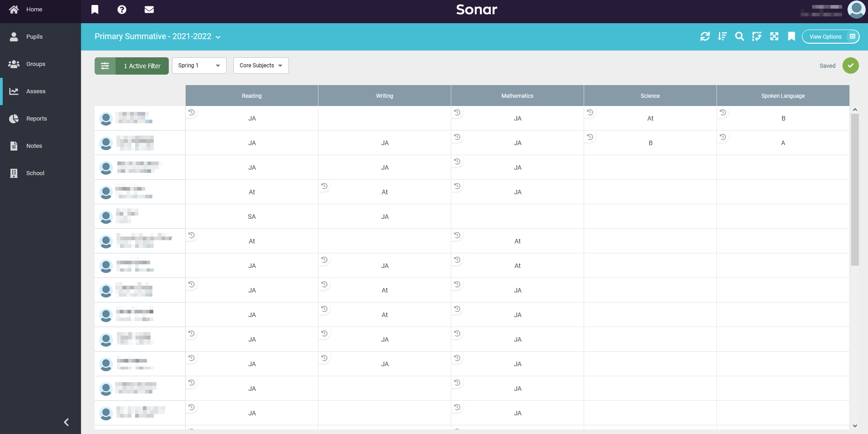Go to Reports in the sidebar
This screenshot has width=868, height=434.
[36, 119]
